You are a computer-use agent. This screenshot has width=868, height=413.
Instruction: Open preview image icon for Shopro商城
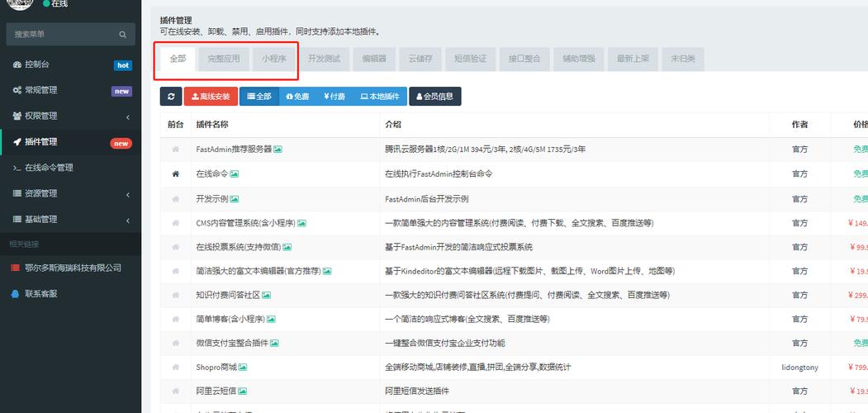click(x=243, y=367)
